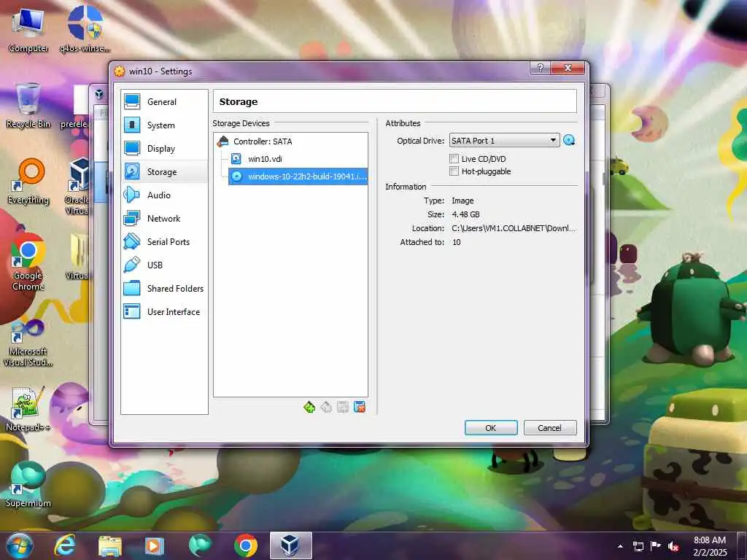Click the Location path text

tap(514, 228)
